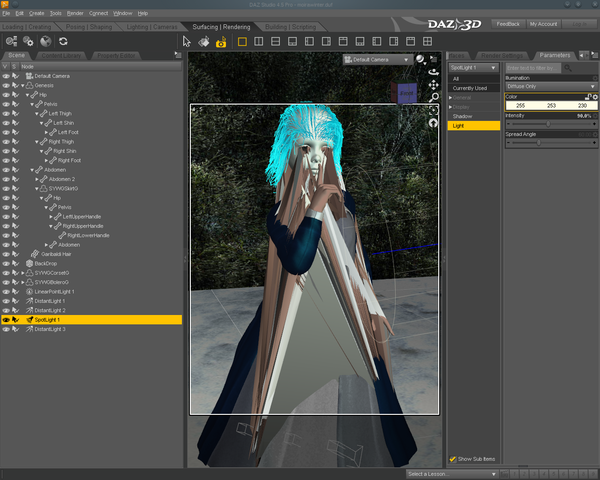Click the Garibaldi Hair node icon
The width and height of the screenshot is (600, 480).
pyautogui.click(x=33, y=254)
